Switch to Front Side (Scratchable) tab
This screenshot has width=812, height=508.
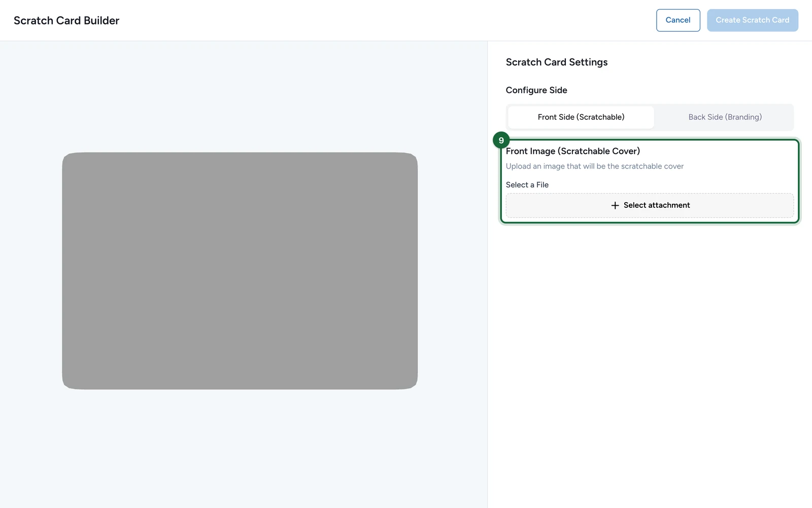[581, 117]
